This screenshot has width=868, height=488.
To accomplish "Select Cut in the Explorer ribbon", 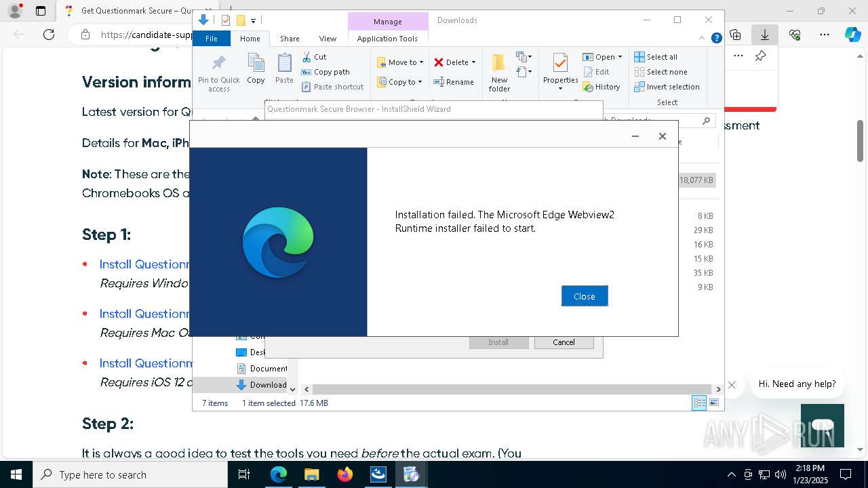I will [314, 57].
